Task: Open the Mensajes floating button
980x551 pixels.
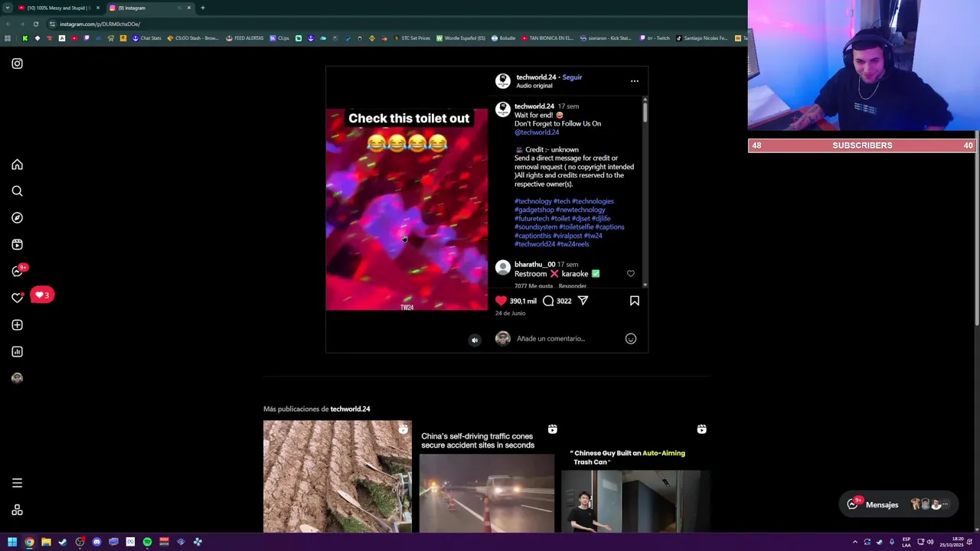Action: tap(897, 504)
